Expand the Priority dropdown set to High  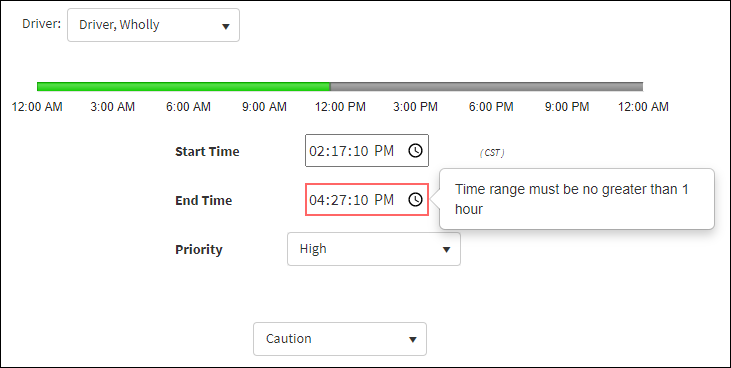374,249
